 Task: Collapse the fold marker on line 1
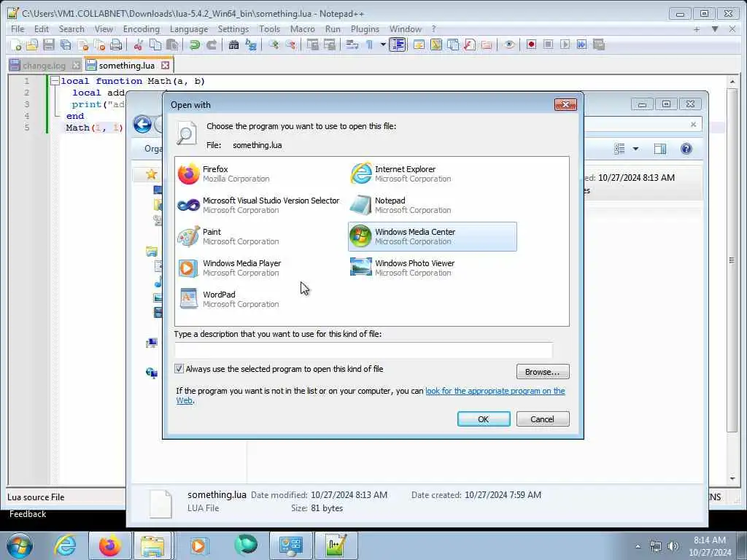point(55,81)
